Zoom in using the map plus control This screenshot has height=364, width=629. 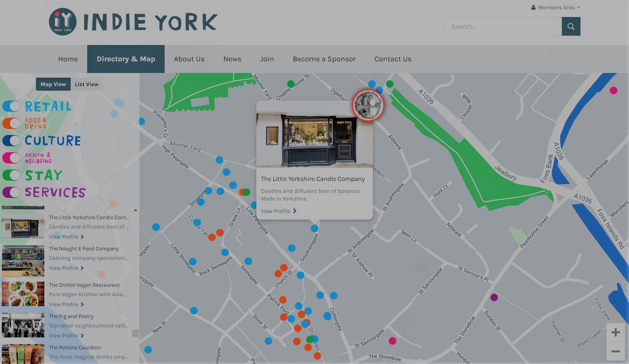(615, 332)
